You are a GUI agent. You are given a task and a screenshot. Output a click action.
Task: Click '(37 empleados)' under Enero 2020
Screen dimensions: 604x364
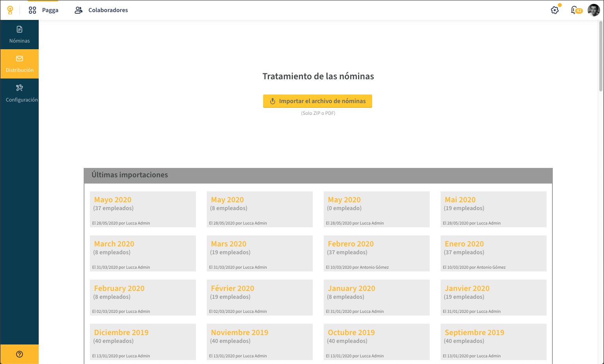coord(464,252)
